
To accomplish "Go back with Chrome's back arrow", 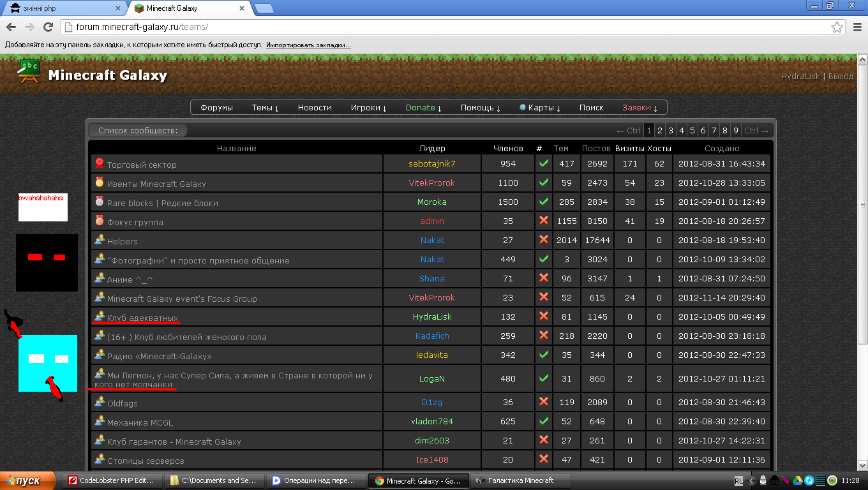I will [11, 27].
